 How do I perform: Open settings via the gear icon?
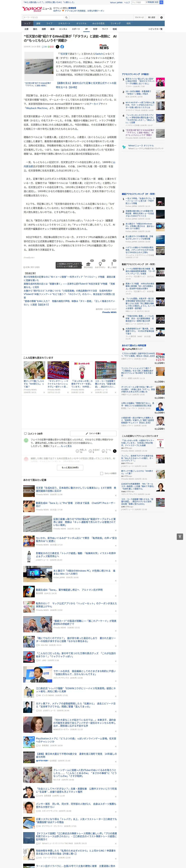coord(161,17)
